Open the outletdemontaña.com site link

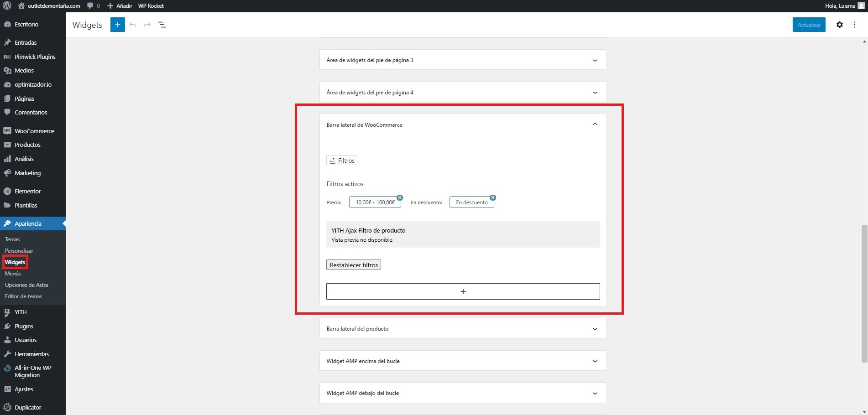point(49,6)
